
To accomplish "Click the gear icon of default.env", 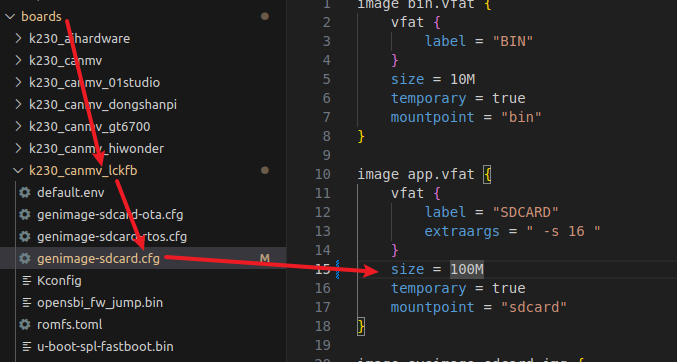I will click(25, 193).
